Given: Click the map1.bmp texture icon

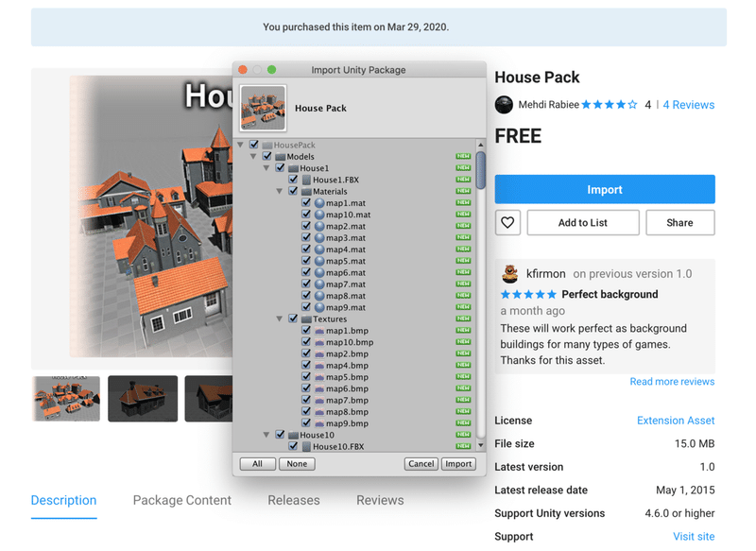Looking at the screenshot, I should click(319, 331).
